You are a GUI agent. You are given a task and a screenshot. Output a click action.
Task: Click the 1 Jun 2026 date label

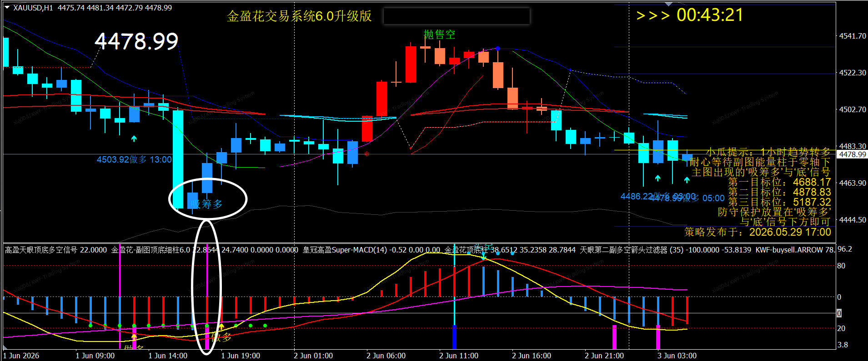21,356
